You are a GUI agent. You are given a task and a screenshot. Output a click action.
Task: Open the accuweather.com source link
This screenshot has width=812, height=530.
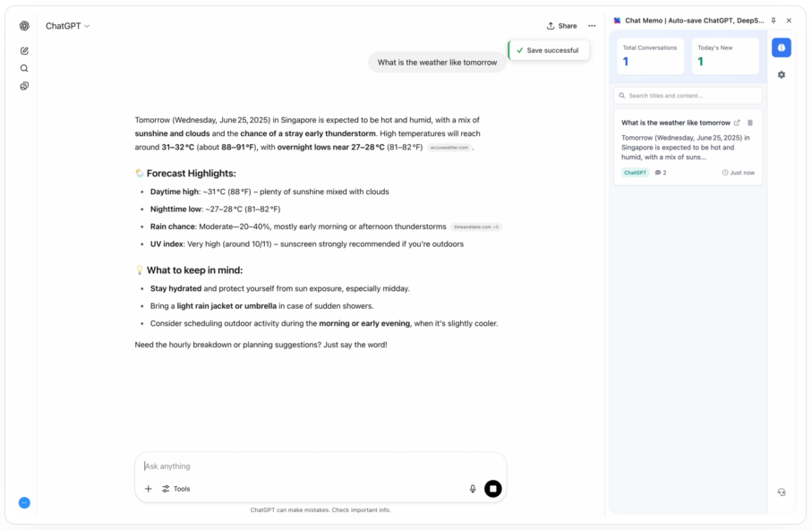(449, 148)
